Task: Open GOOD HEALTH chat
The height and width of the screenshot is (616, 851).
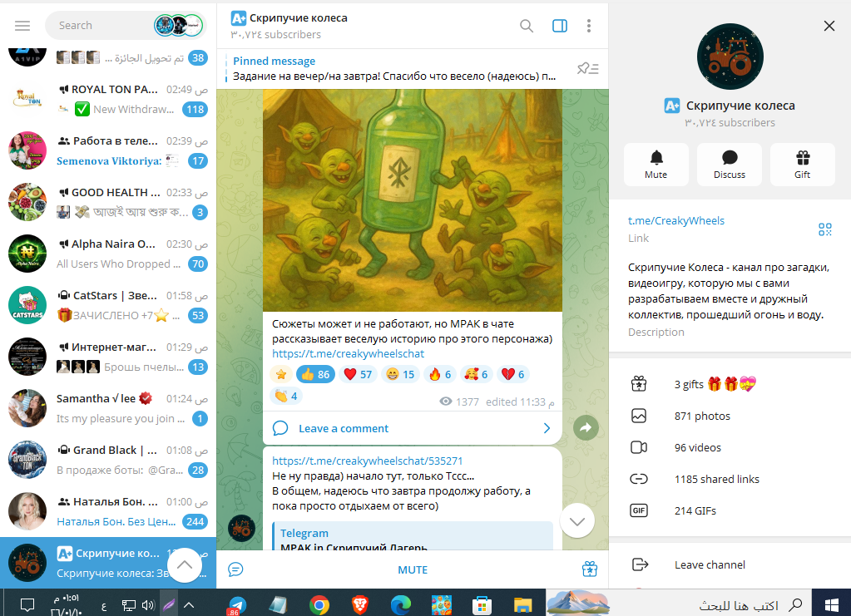Action: click(x=108, y=202)
